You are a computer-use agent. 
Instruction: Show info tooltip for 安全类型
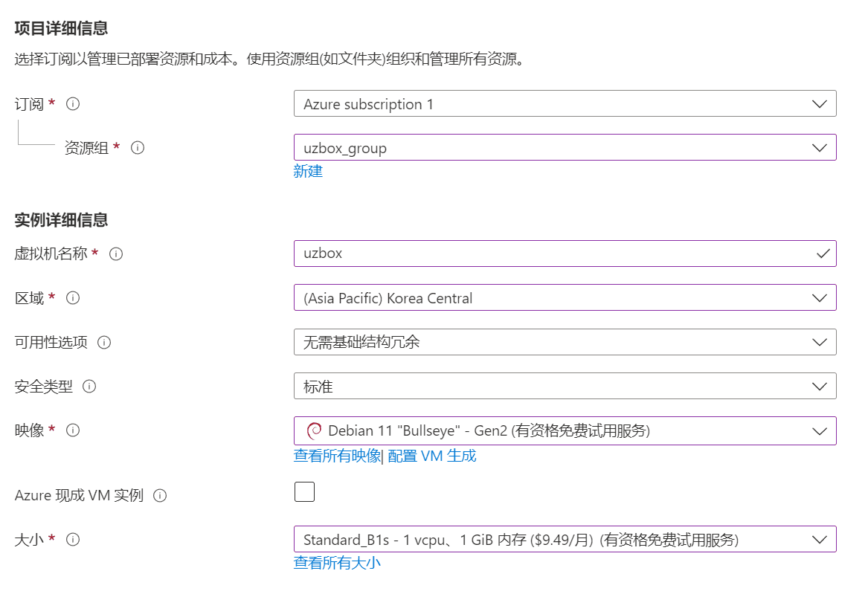click(89, 387)
